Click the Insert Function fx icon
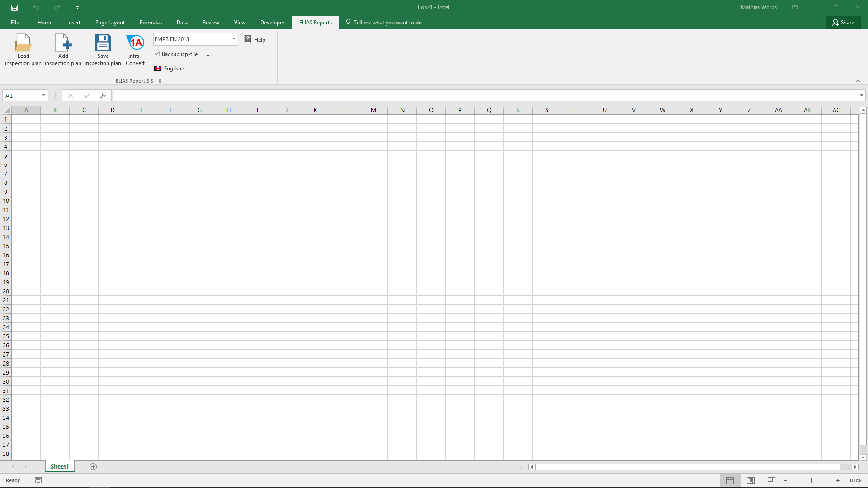The width and height of the screenshot is (868, 488). [x=103, y=95]
